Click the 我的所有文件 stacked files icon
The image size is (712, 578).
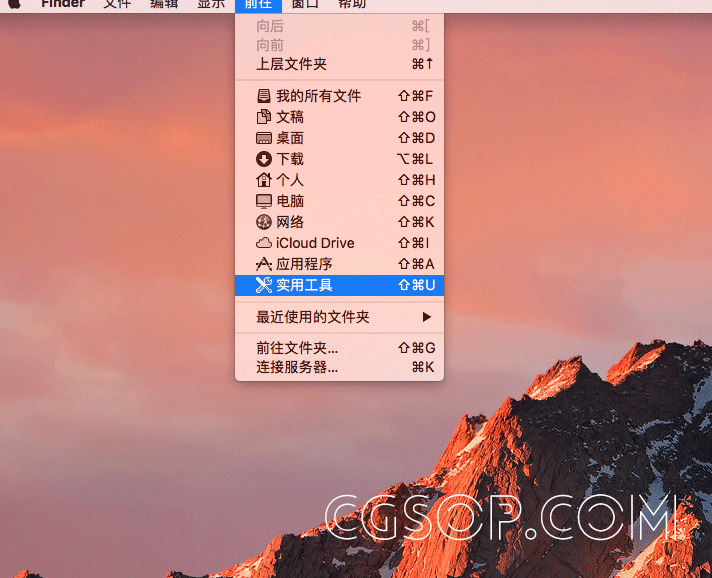pos(264,96)
